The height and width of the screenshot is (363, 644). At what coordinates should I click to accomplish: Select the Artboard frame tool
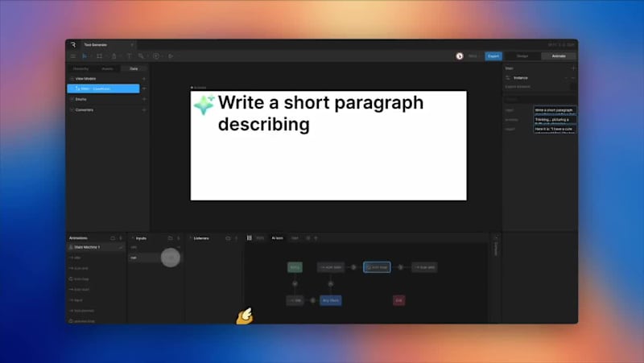point(99,56)
